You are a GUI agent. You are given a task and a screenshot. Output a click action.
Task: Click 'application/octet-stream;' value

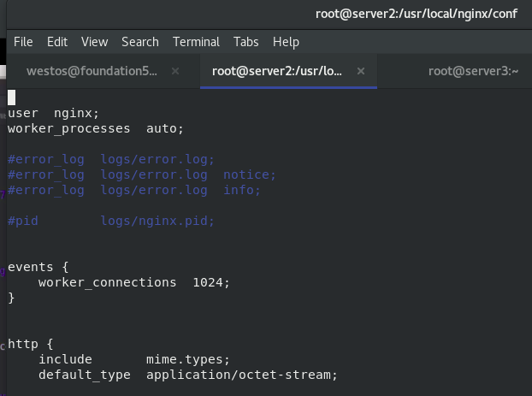242,375
